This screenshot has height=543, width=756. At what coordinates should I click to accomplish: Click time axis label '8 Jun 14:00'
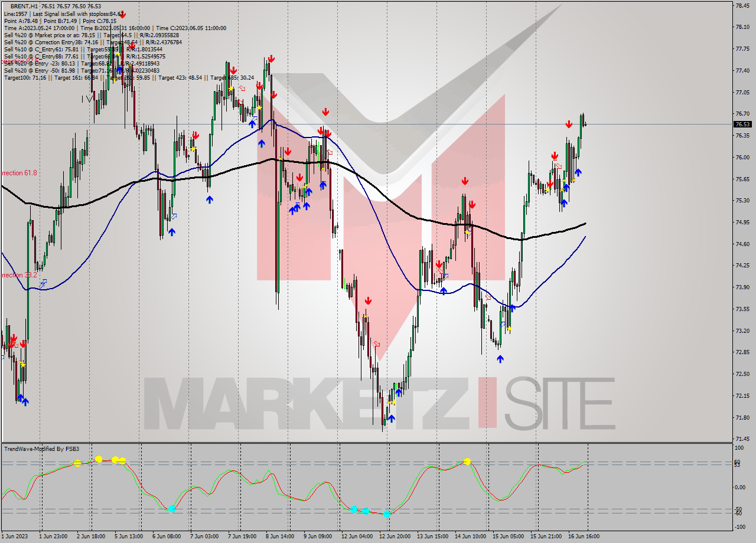click(280, 537)
